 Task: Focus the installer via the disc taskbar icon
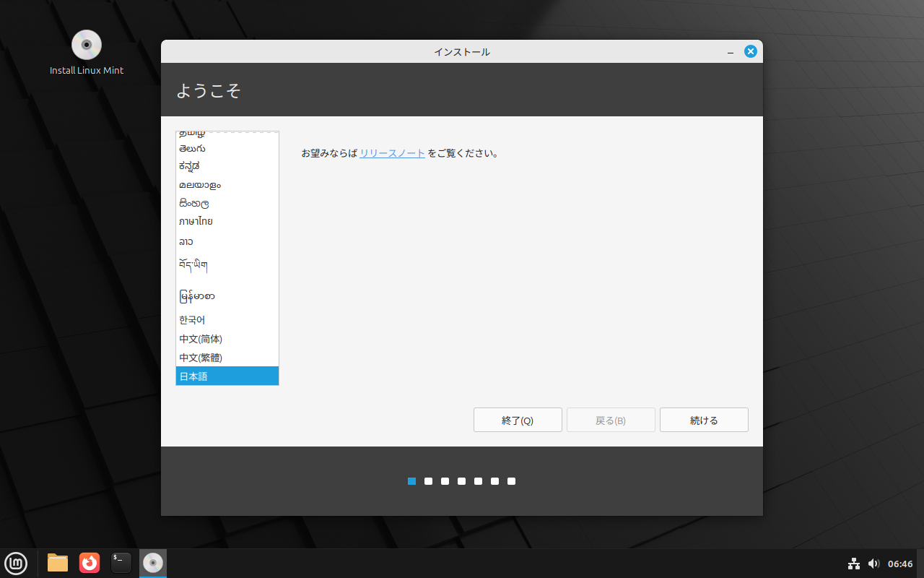click(x=152, y=563)
